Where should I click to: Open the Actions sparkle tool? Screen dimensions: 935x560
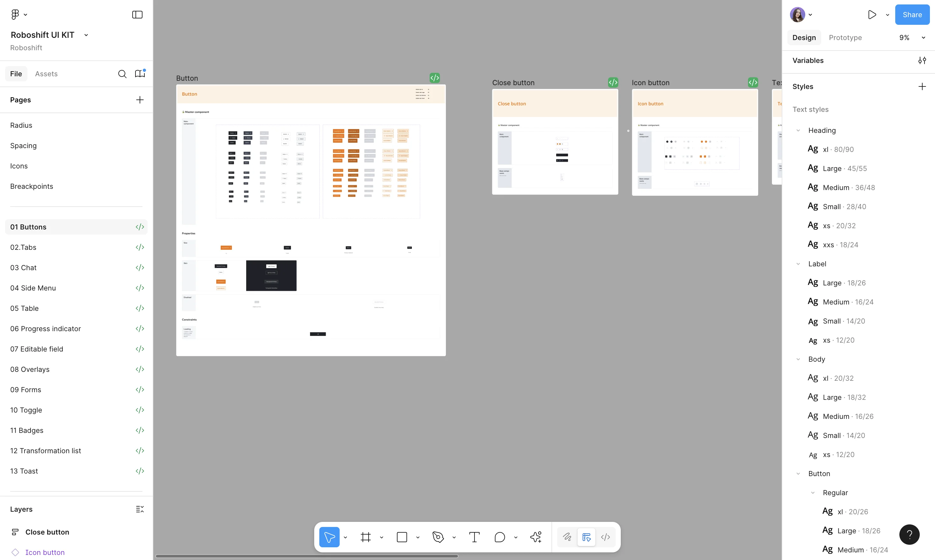pos(536,536)
